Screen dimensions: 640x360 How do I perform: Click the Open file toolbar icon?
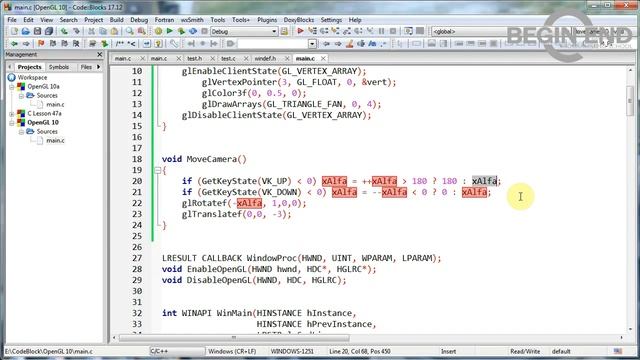pyautogui.click(x=26, y=31)
